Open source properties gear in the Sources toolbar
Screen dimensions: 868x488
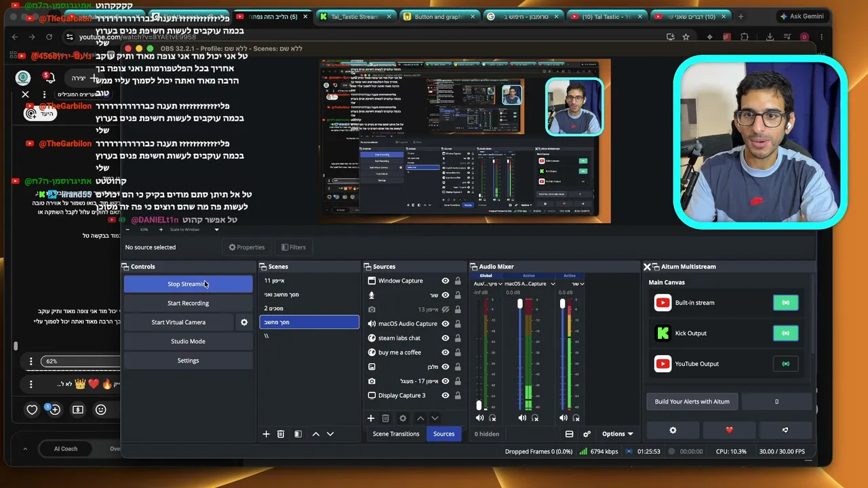403,418
